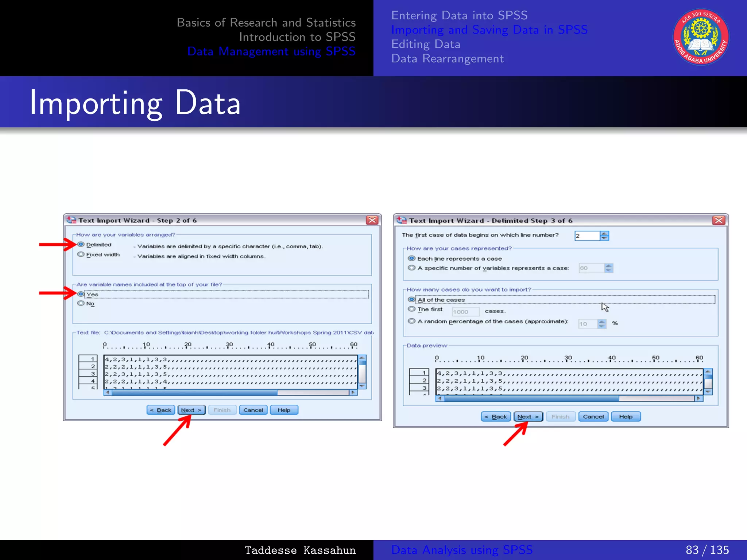Open the Entering Data into SPSS section link
Image resolution: width=747 pixels, height=560 pixels.
pos(459,15)
